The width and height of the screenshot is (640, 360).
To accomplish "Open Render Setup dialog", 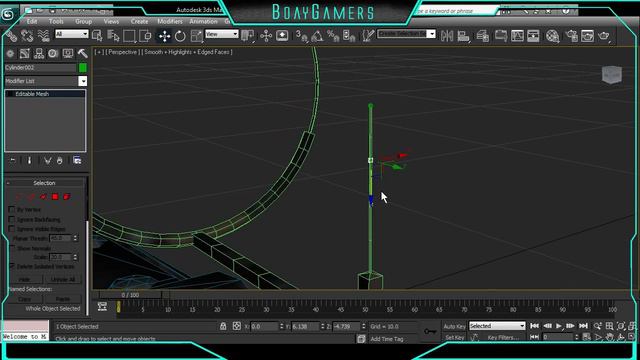I will (x=571, y=36).
